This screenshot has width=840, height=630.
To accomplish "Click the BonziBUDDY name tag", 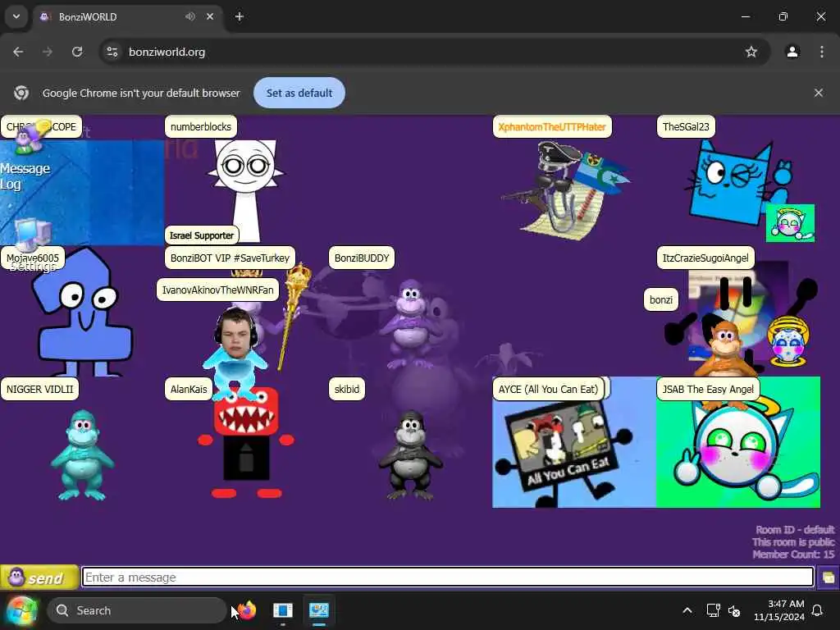I will 362,258.
